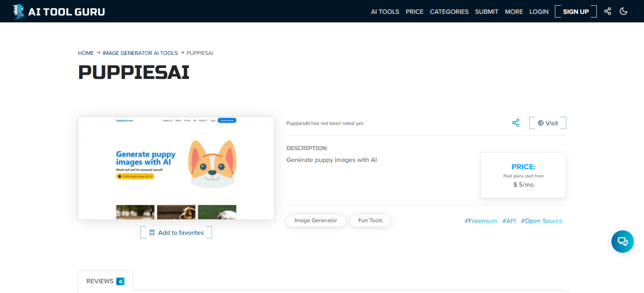Go to SUBMIT in the navbar
644x293 pixels.
(x=487, y=12)
